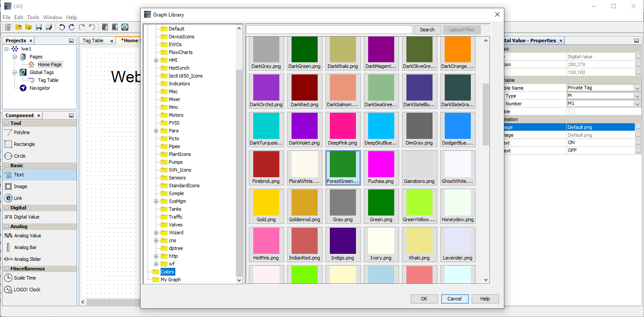The width and height of the screenshot is (644, 317).
Task: Click the Graph Library search text field
Action: (x=329, y=30)
